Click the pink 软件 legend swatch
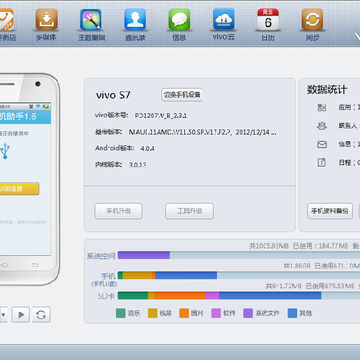 point(216,313)
